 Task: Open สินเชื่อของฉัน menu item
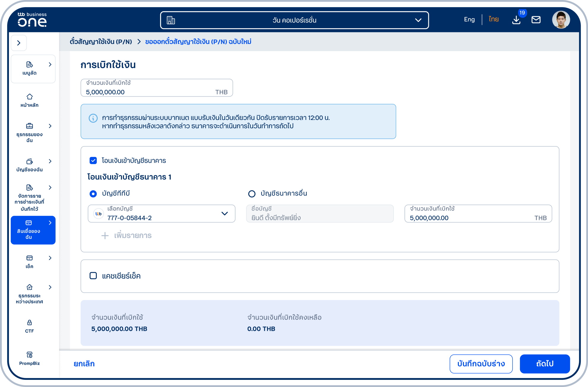[33, 230]
